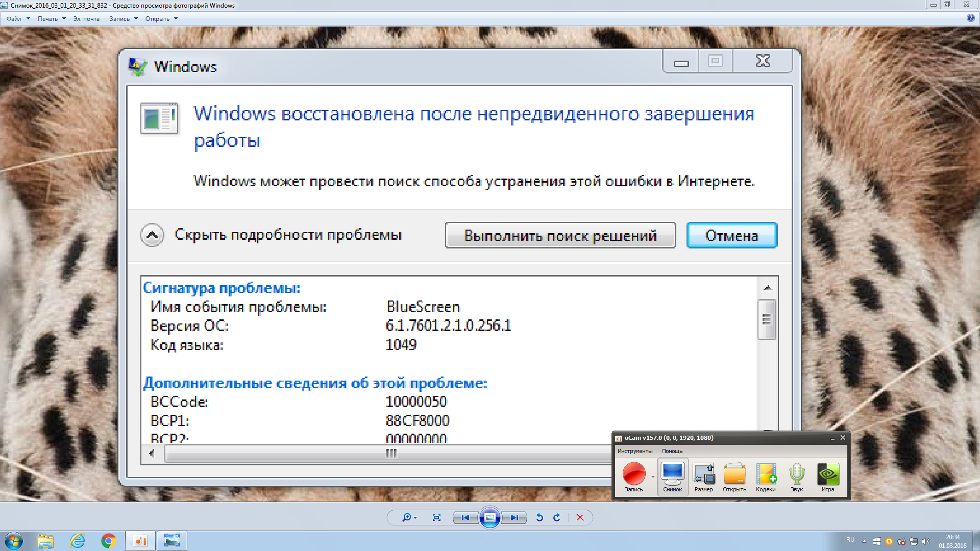Click the Игра game icon in oCam

click(828, 477)
